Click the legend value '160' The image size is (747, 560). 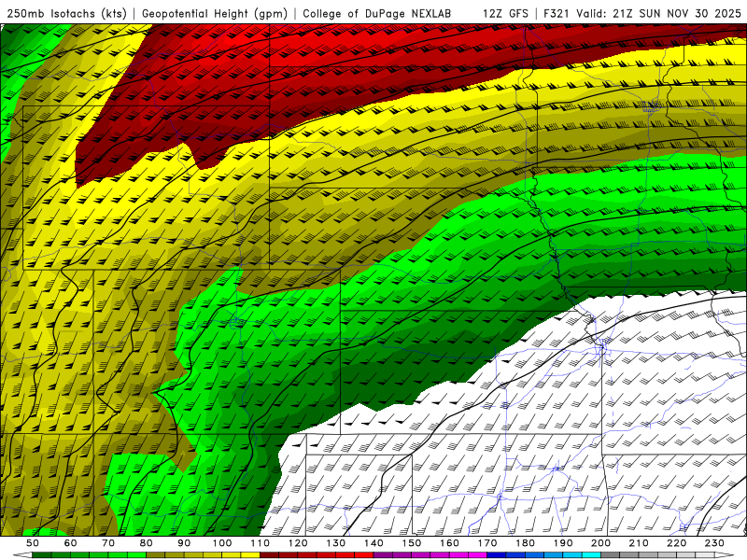click(x=450, y=543)
